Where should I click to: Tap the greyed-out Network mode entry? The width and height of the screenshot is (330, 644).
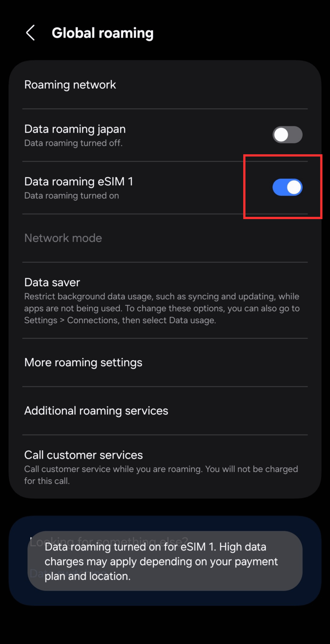(x=165, y=238)
